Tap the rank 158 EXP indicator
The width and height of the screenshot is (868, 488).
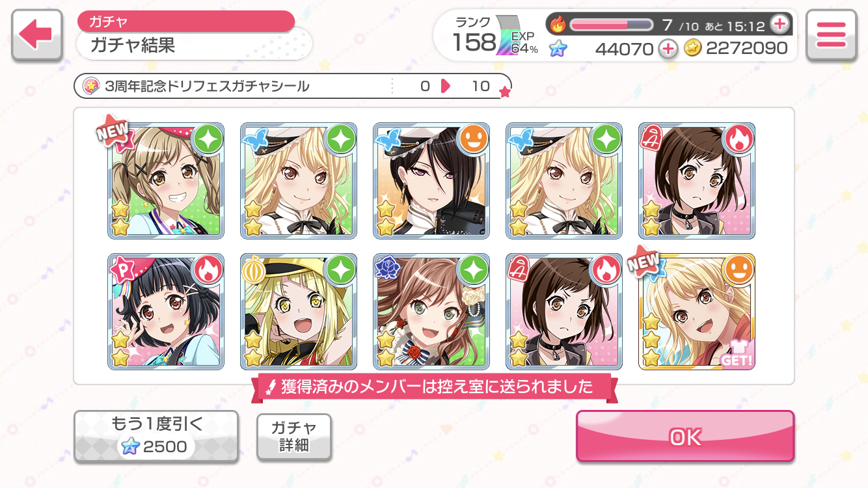pyautogui.click(x=496, y=35)
